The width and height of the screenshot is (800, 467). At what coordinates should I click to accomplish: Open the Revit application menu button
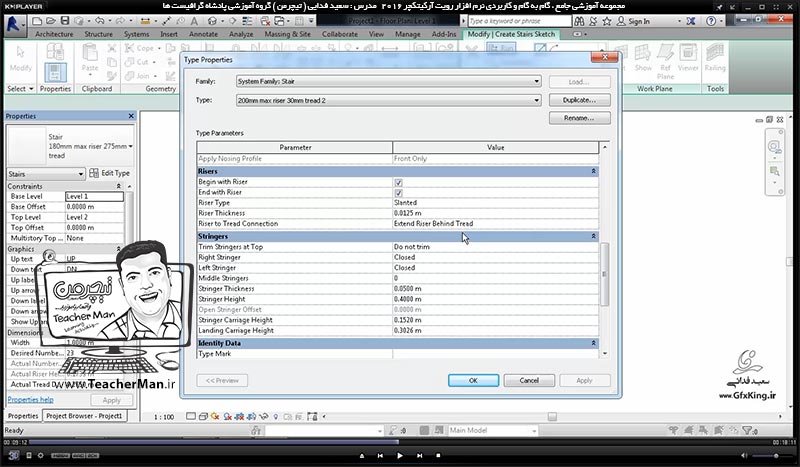pos(15,26)
